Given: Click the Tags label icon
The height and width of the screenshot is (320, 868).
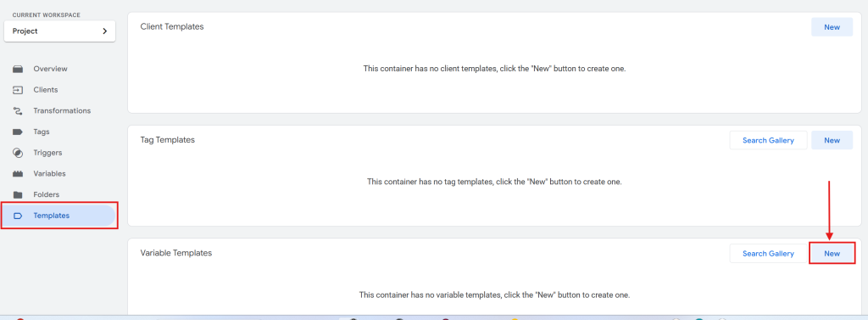Looking at the screenshot, I should click(x=18, y=132).
